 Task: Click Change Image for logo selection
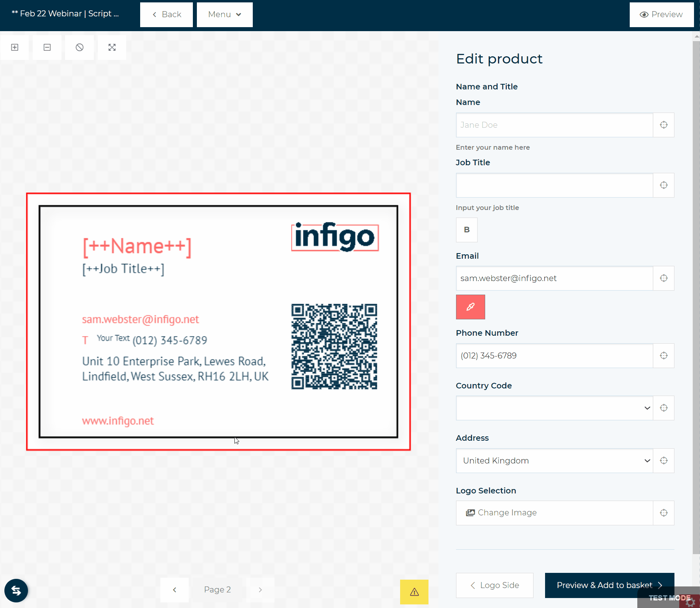tap(555, 513)
